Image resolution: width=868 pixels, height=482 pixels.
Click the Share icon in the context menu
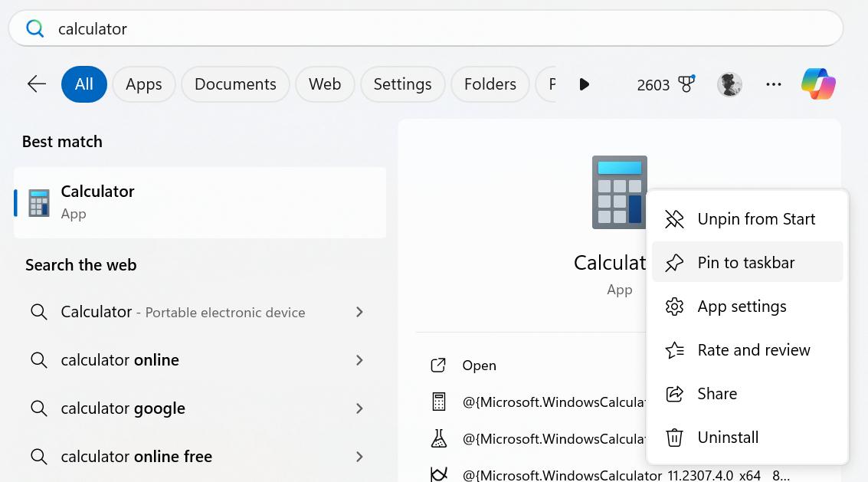(x=674, y=393)
